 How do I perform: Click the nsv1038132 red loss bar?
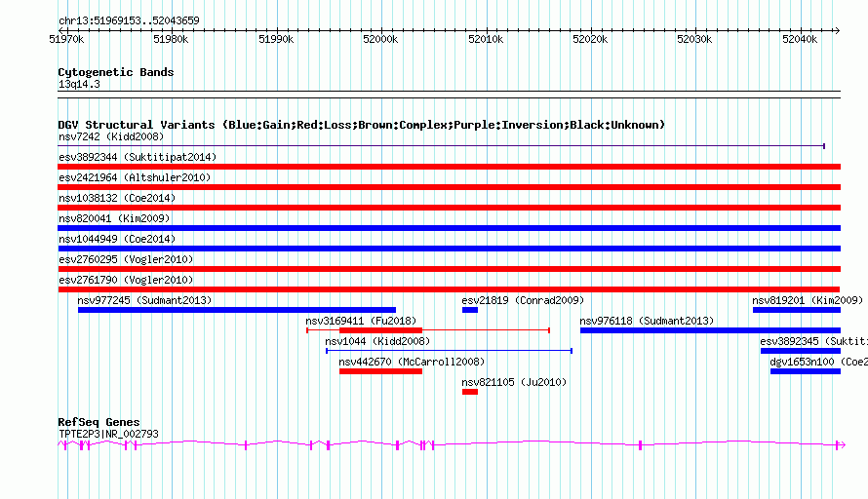pyautogui.click(x=449, y=208)
